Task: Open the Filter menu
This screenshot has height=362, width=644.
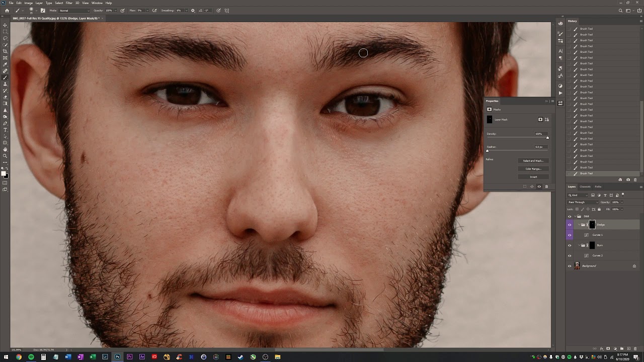Action: [69, 3]
